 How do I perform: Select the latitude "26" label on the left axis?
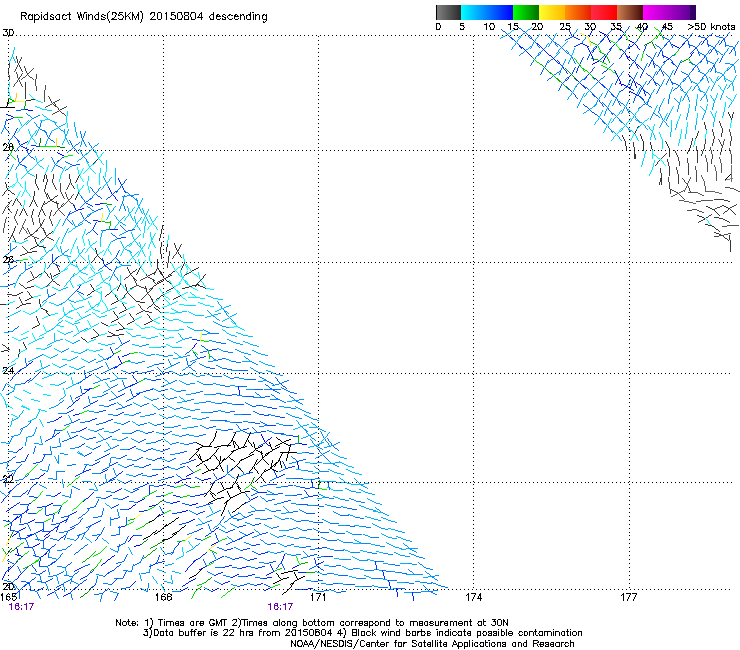[8, 259]
